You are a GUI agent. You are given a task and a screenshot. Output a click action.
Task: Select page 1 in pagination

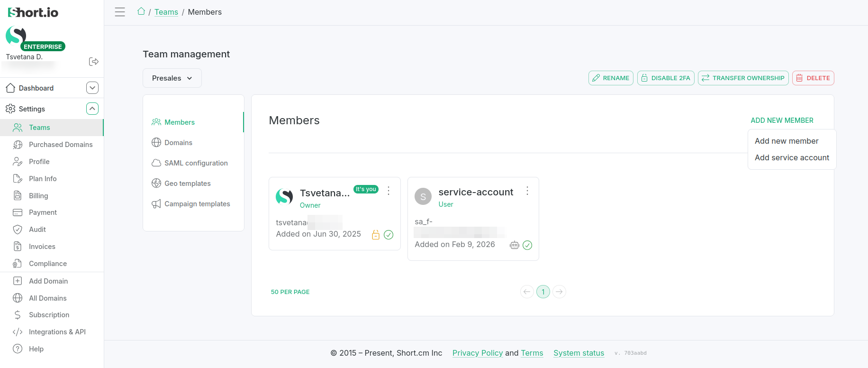pyautogui.click(x=543, y=292)
